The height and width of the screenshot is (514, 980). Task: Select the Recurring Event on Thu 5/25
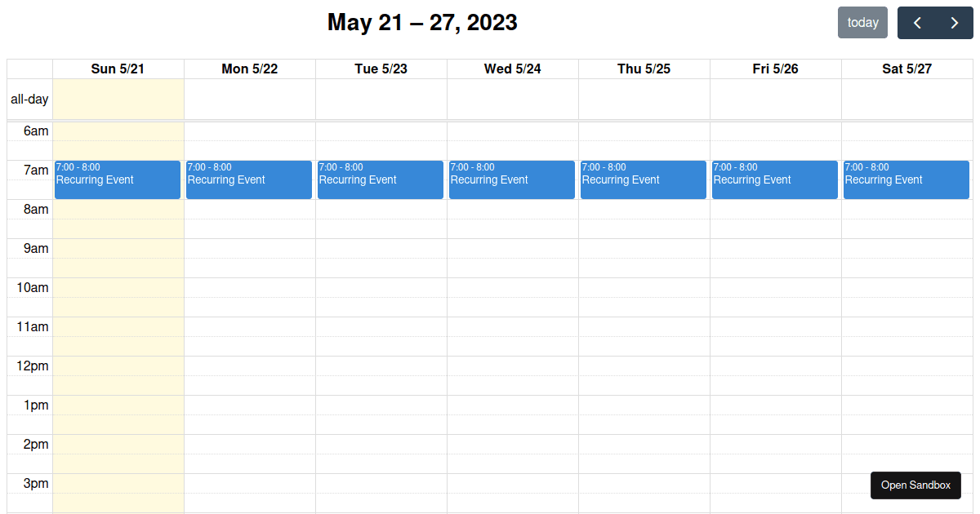(x=643, y=179)
